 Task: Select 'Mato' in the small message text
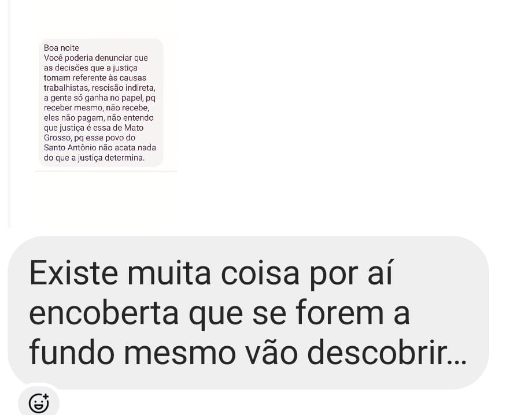click(134, 128)
